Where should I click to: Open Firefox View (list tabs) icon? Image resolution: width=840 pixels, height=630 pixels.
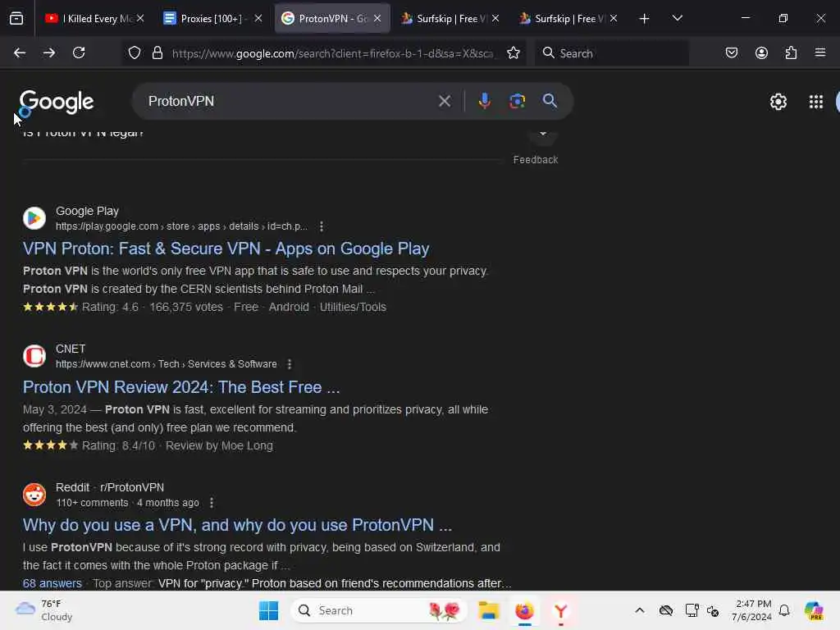pos(16,19)
